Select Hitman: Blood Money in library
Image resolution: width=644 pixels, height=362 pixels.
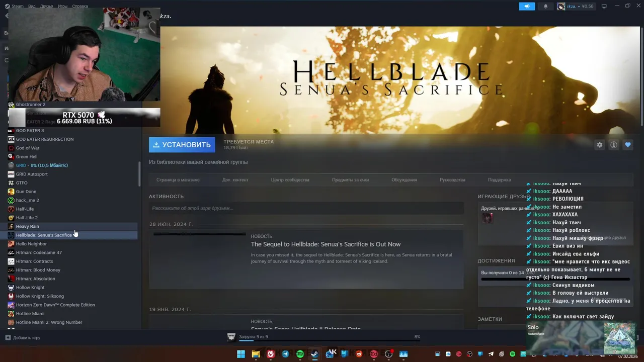point(38,270)
